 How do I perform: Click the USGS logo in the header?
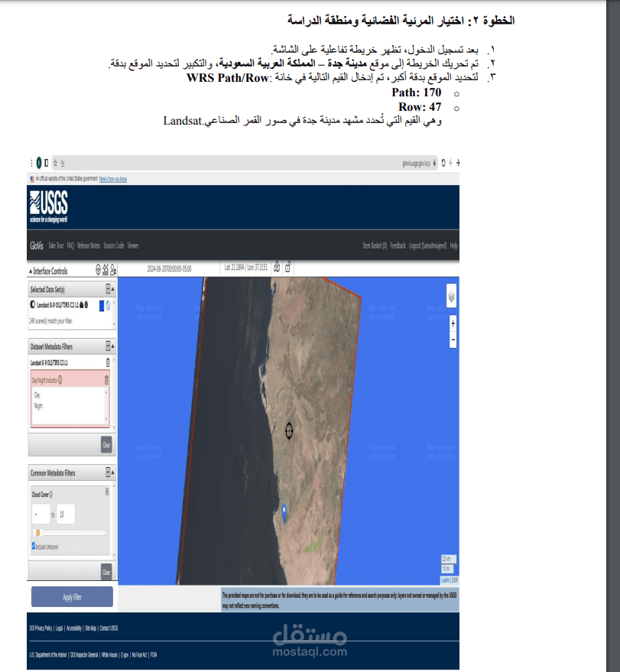(48, 206)
